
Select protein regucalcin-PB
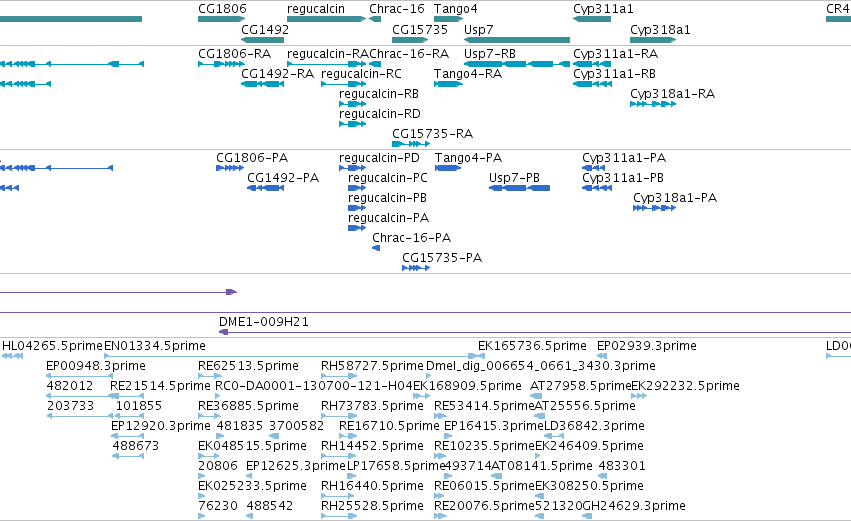(x=357, y=208)
